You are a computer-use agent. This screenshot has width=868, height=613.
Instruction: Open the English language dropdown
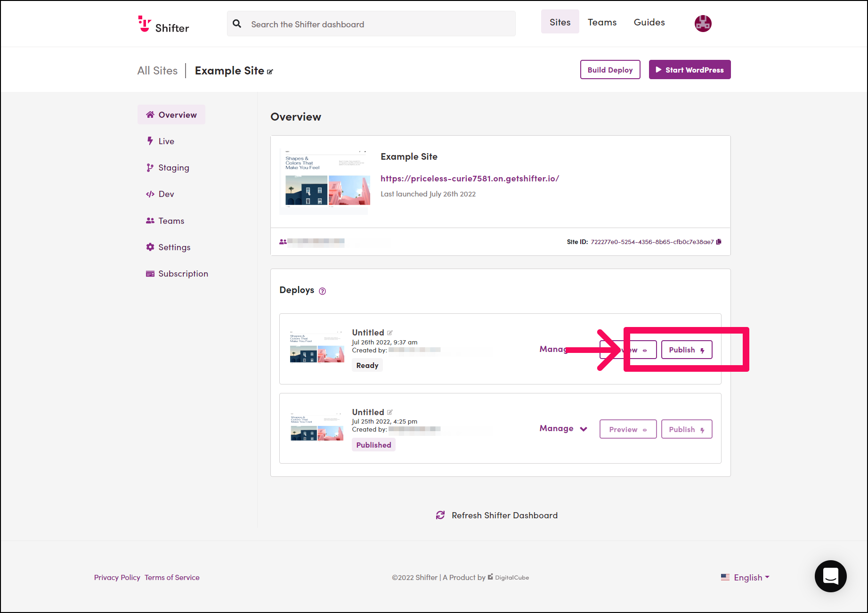pyautogui.click(x=745, y=577)
